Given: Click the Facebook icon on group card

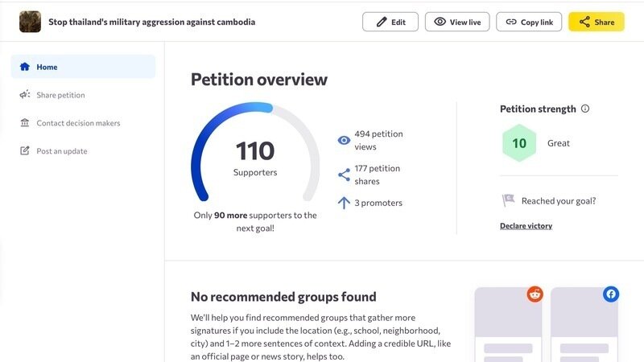Looking at the screenshot, I should pyautogui.click(x=611, y=294).
